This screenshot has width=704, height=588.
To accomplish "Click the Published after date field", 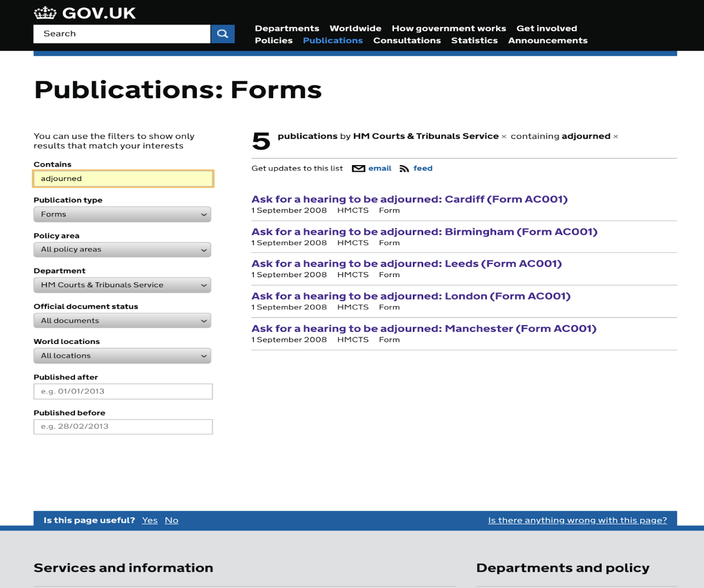I will 123,391.
